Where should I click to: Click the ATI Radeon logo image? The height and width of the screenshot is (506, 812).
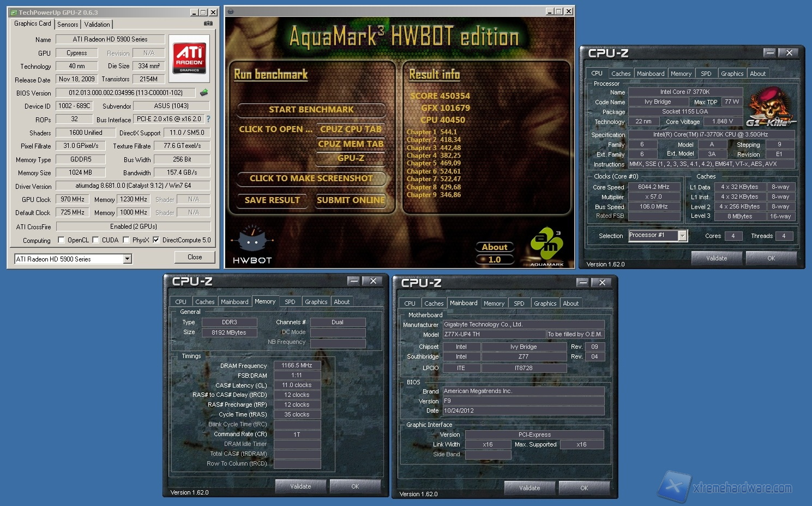189,58
